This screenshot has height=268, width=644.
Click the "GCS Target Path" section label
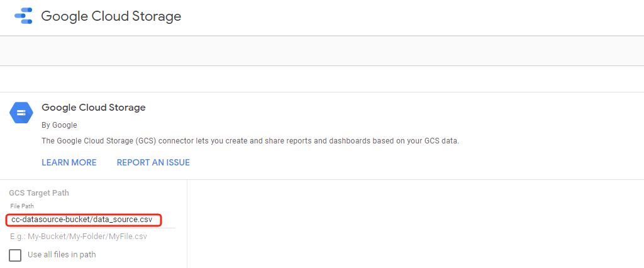coord(39,193)
